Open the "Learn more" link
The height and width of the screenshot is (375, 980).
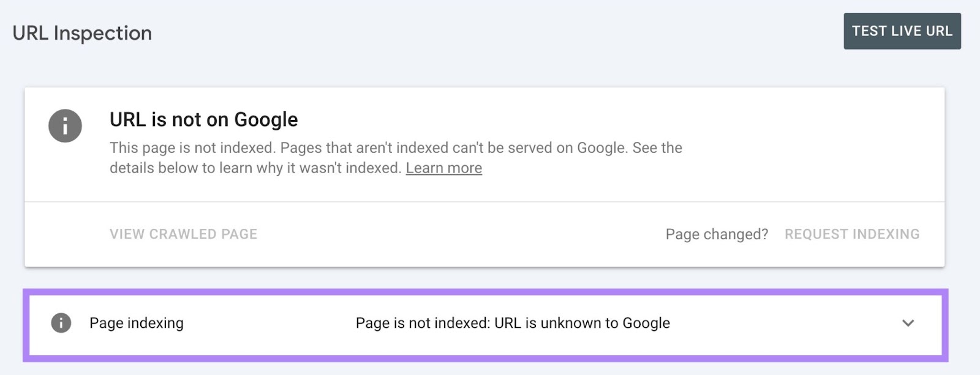[x=443, y=168]
